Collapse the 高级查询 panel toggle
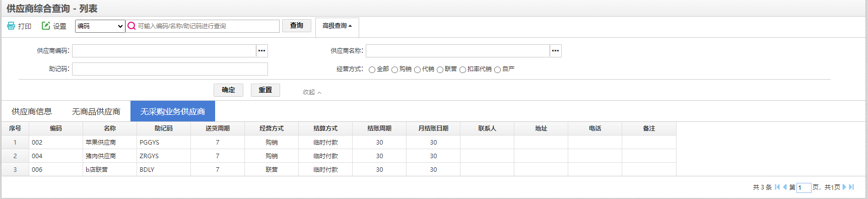The width and height of the screenshot is (868, 199). pyautogui.click(x=337, y=26)
